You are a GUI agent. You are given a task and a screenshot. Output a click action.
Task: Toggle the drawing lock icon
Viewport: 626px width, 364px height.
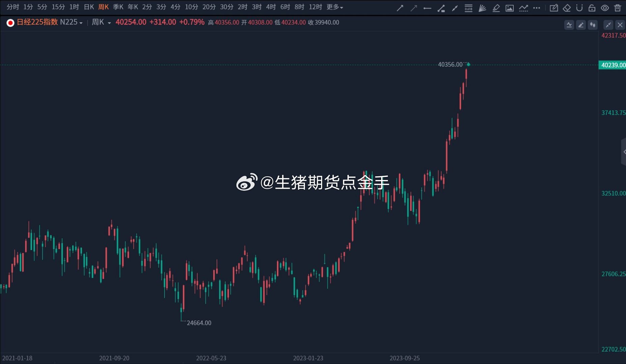(x=592, y=8)
